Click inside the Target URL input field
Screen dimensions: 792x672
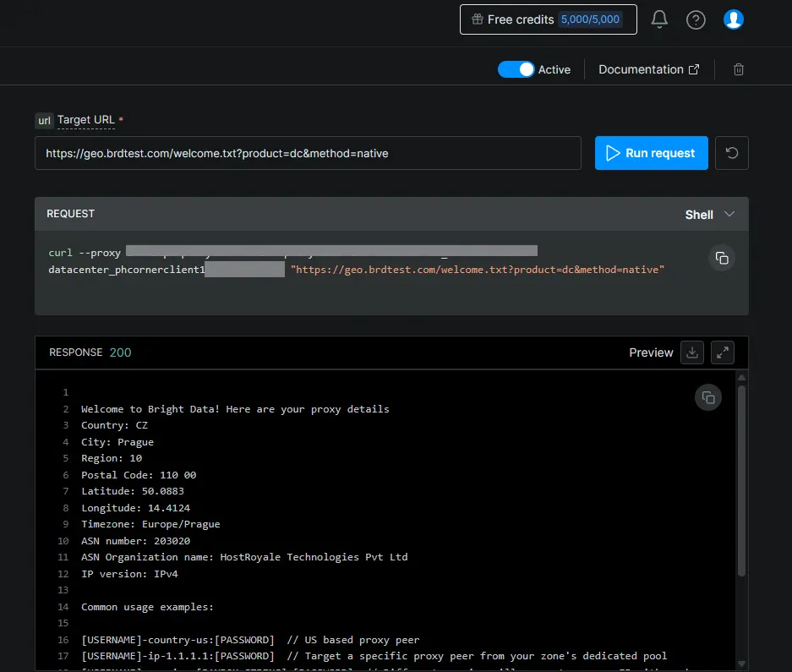(308, 153)
